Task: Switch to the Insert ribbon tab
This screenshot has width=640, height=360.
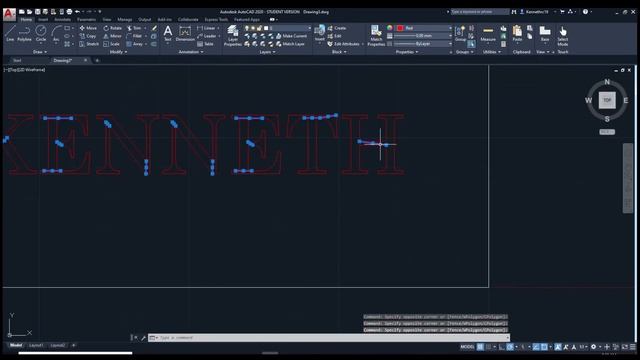Action: tap(43, 20)
